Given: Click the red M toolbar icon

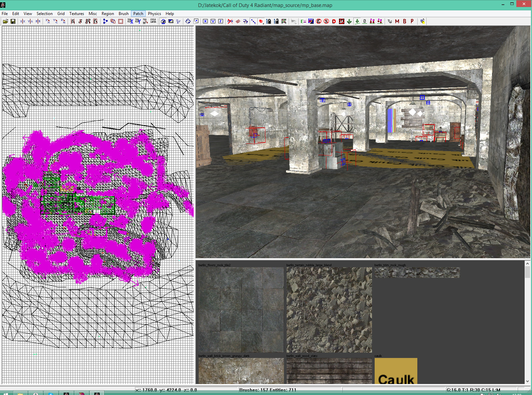Looking at the screenshot, I should pyautogui.click(x=397, y=21).
